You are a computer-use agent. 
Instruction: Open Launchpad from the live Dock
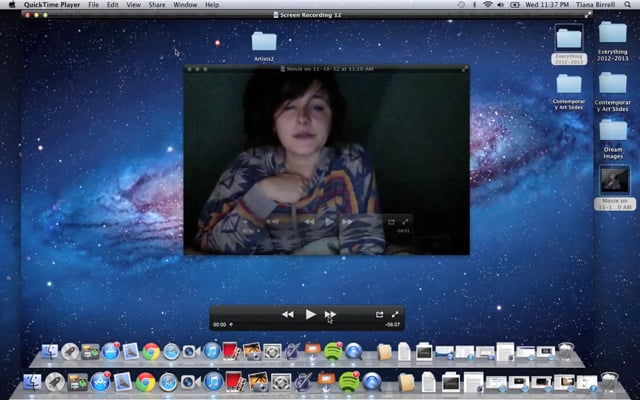tap(55, 382)
